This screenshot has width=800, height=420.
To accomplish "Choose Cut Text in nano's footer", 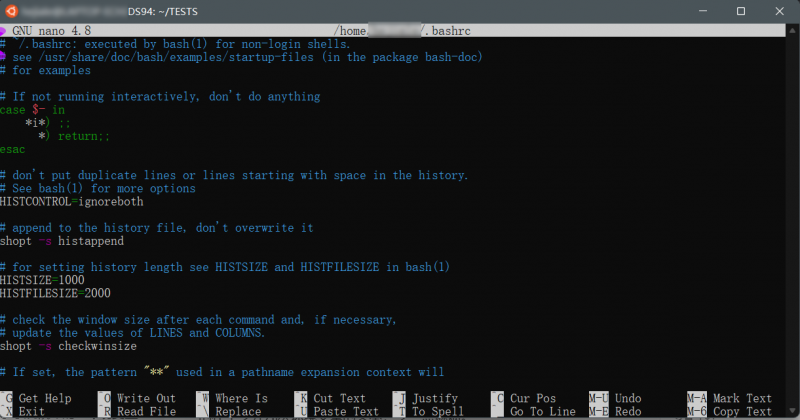I will pos(339,398).
